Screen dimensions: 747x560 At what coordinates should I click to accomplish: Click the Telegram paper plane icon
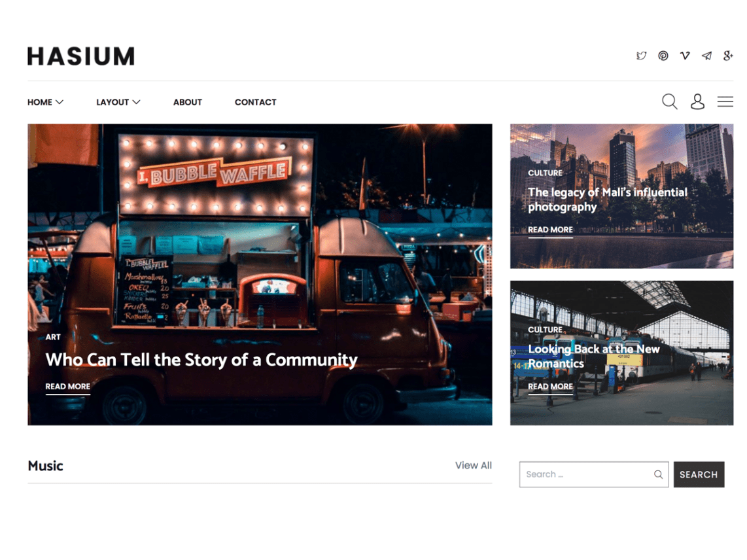(x=706, y=56)
